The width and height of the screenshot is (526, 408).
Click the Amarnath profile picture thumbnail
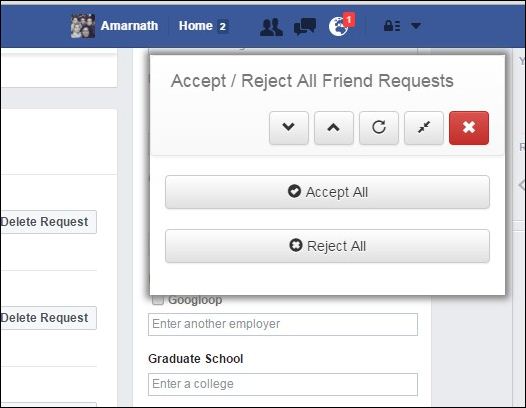tap(83, 26)
